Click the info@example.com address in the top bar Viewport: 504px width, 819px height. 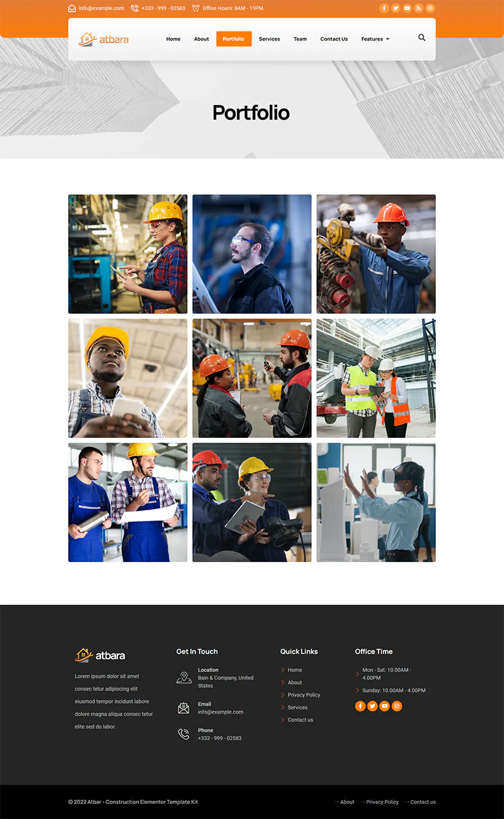(x=101, y=8)
